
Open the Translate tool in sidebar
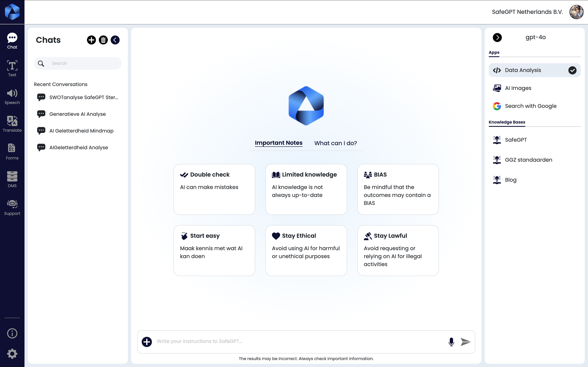coord(12,124)
